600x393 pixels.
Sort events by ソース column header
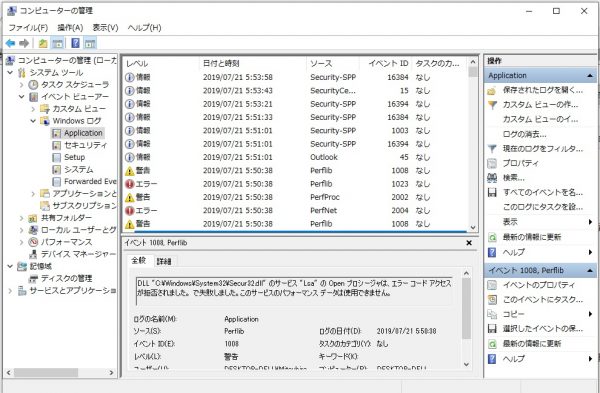pyautogui.click(x=333, y=64)
